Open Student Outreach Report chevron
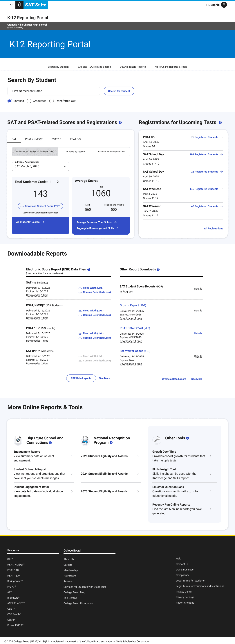Image resolution: width=235 pixels, height=644 pixels. pos(72,474)
